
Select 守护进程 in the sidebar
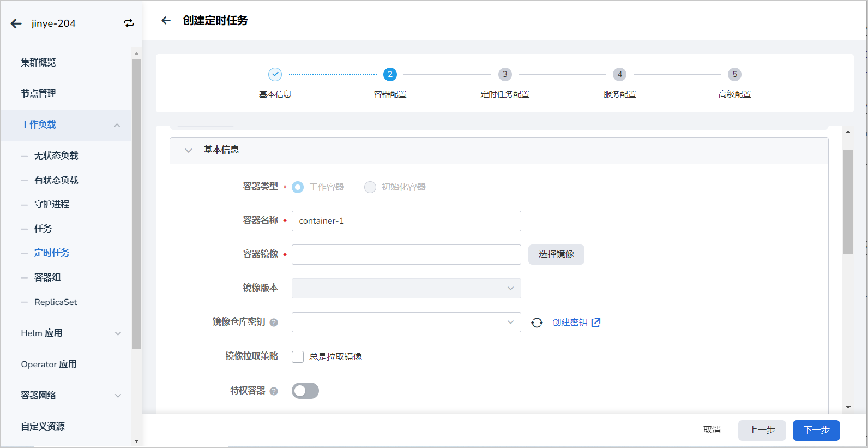52,204
